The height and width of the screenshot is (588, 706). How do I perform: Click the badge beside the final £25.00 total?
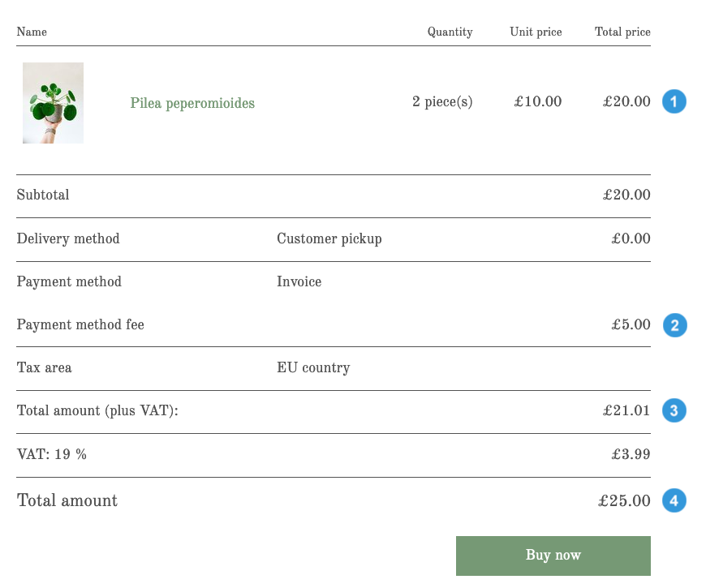coord(674,500)
